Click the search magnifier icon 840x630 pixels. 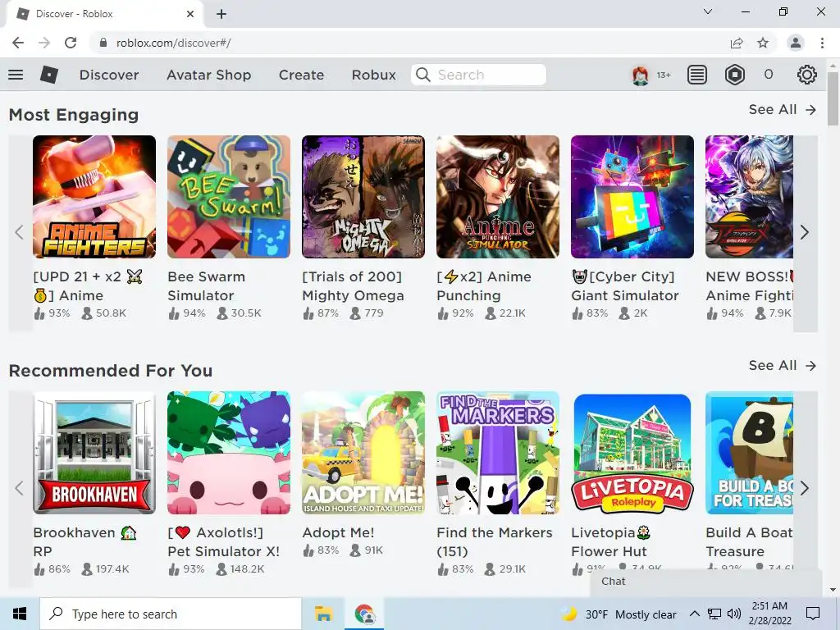423,75
